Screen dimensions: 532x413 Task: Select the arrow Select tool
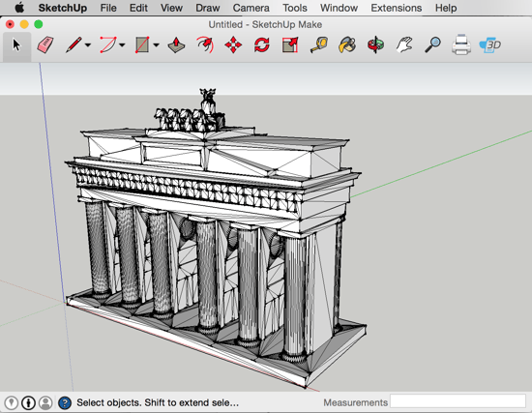point(16,45)
